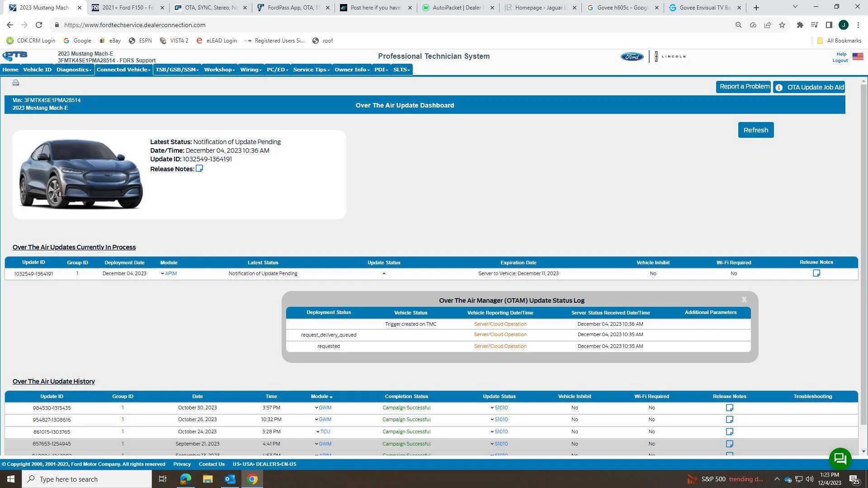The image size is (868, 488).
Task: Click the Logout link
Action: (x=840, y=61)
